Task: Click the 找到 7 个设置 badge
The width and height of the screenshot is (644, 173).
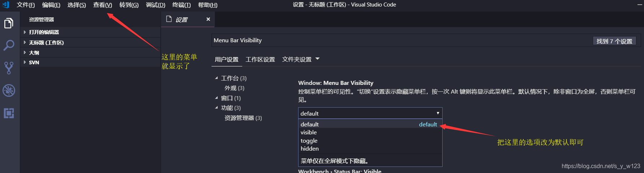Action: [x=614, y=41]
